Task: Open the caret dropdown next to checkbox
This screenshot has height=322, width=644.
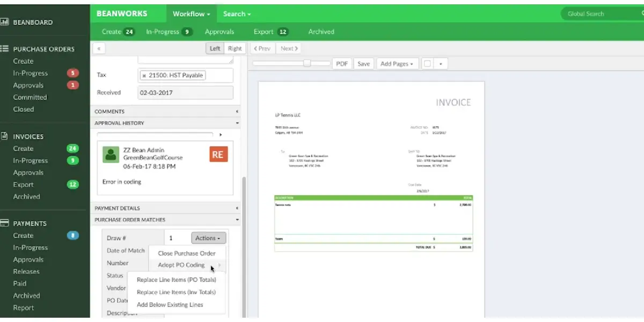Action: (x=441, y=63)
